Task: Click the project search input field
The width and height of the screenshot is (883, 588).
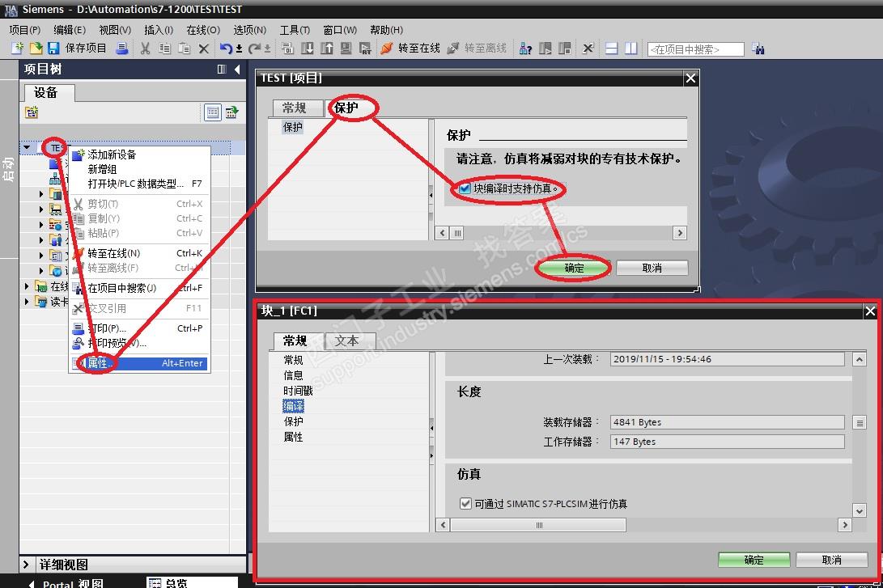Action: tap(695, 49)
